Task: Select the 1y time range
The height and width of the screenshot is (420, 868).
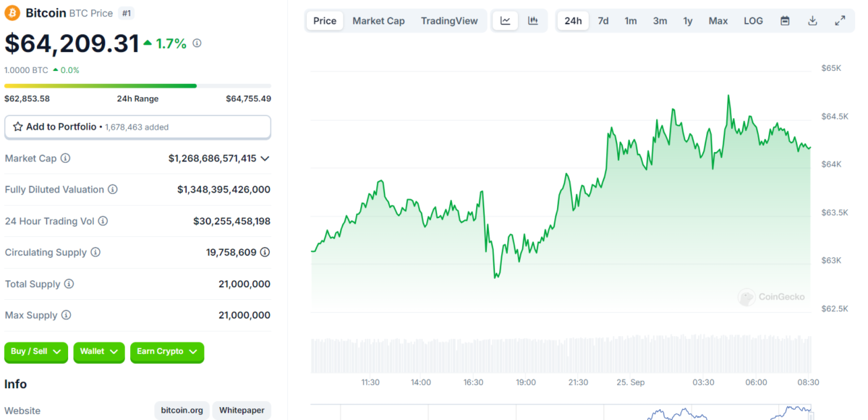Action: (687, 21)
